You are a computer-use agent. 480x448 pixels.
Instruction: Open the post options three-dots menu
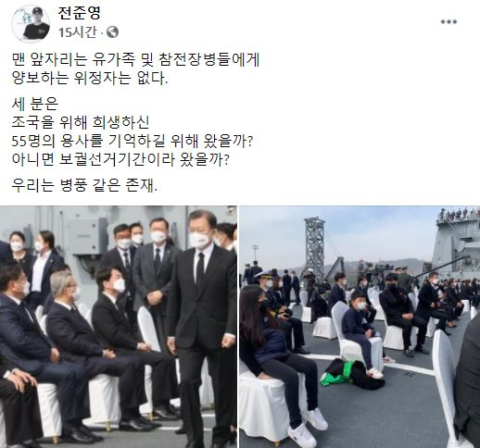(448, 21)
